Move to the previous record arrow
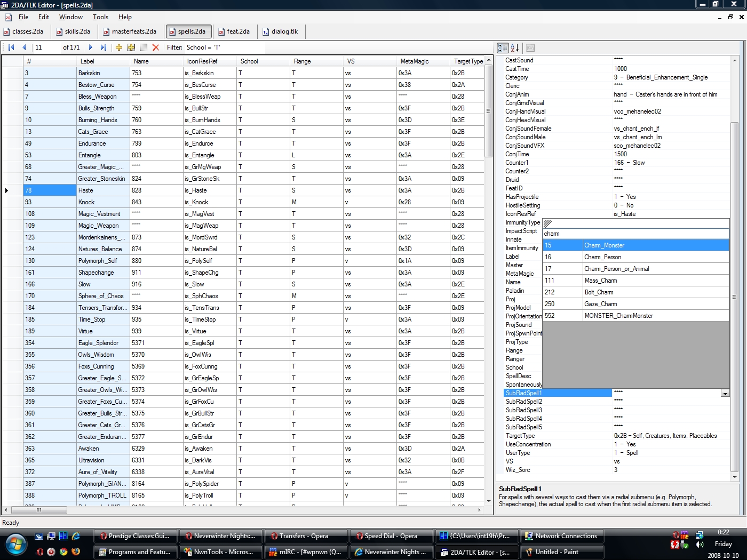This screenshot has width=747, height=560. [24, 47]
